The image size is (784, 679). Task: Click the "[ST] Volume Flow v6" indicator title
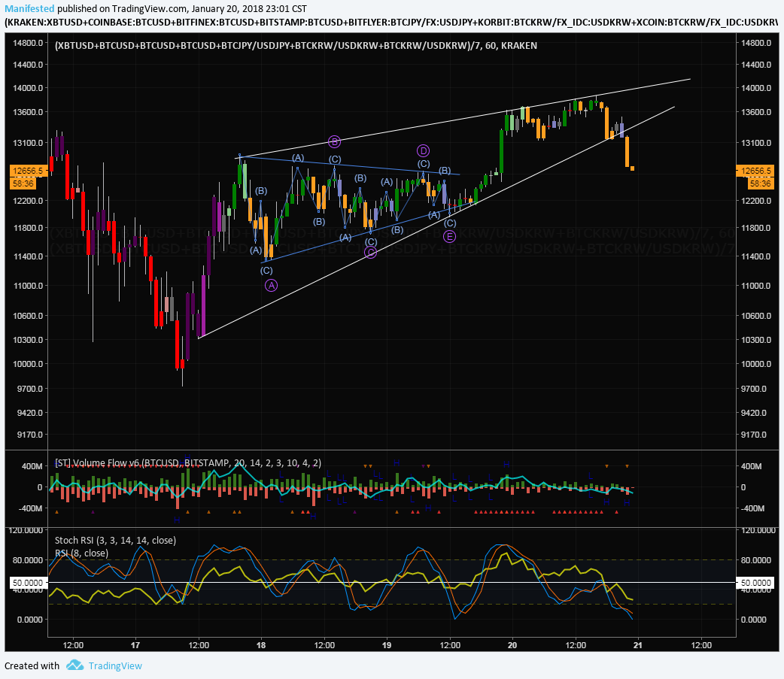tap(188, 463)
